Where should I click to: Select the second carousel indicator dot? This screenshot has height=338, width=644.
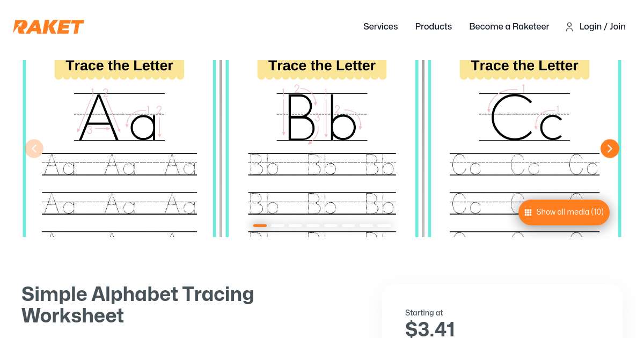click(278, 225)
